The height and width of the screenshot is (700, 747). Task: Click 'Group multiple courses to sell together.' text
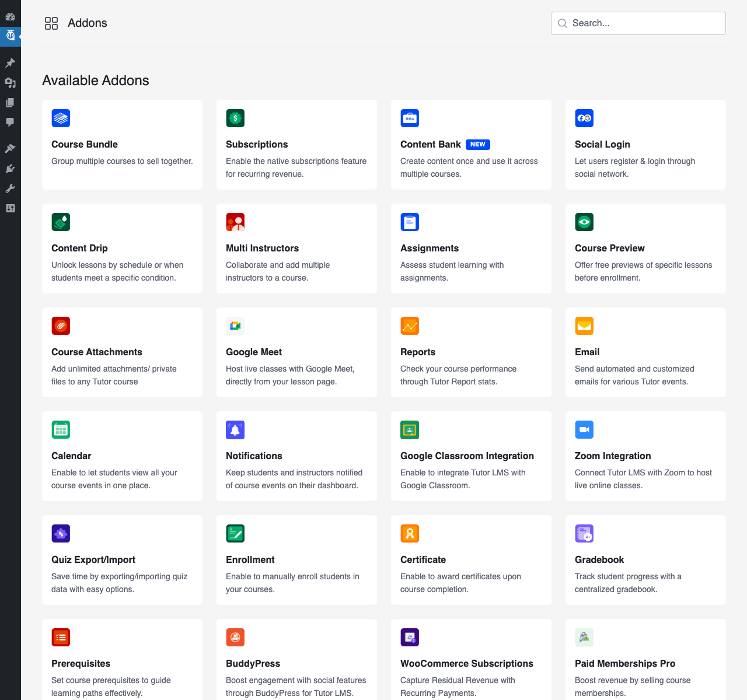click(122, 161)
